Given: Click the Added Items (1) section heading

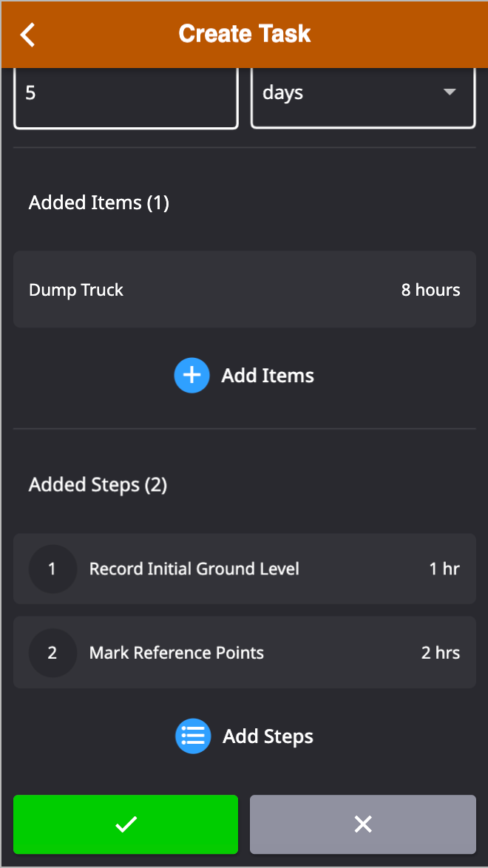Looking at the screenshot, I should click(x=98, y=203).
